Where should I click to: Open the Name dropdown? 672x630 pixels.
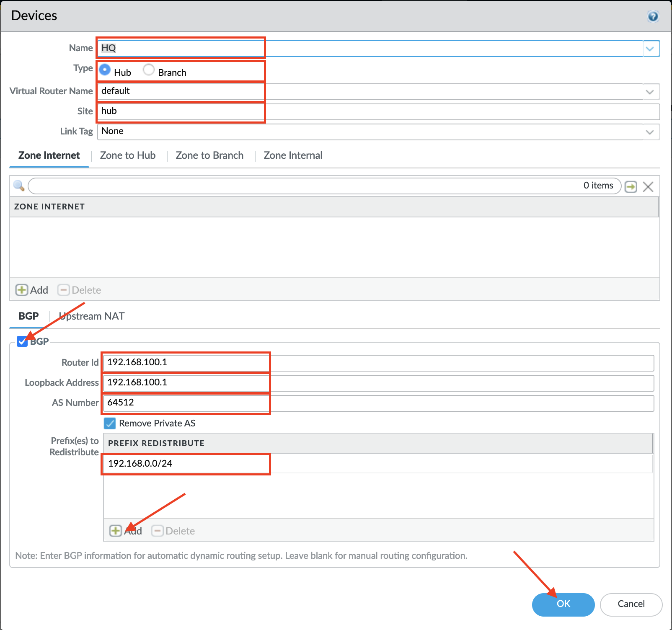click(x=650, y=48)
